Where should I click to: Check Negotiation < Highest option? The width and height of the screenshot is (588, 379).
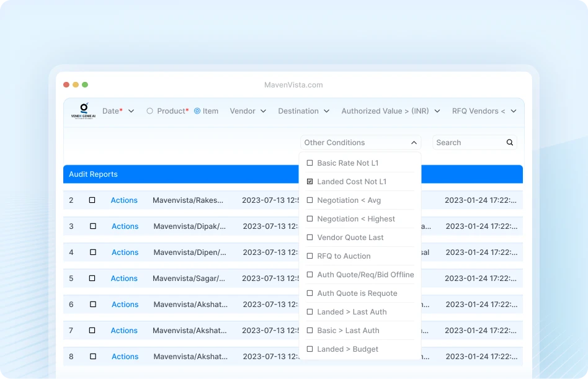310,218
